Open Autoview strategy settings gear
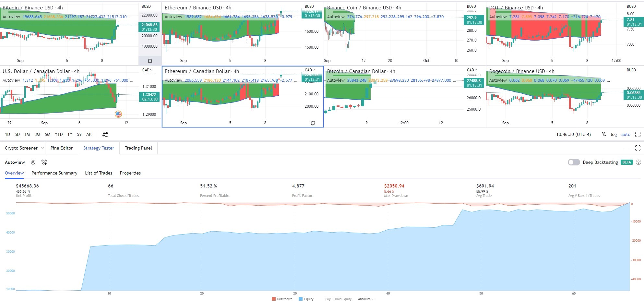644x302 pixels. [33, 162]
